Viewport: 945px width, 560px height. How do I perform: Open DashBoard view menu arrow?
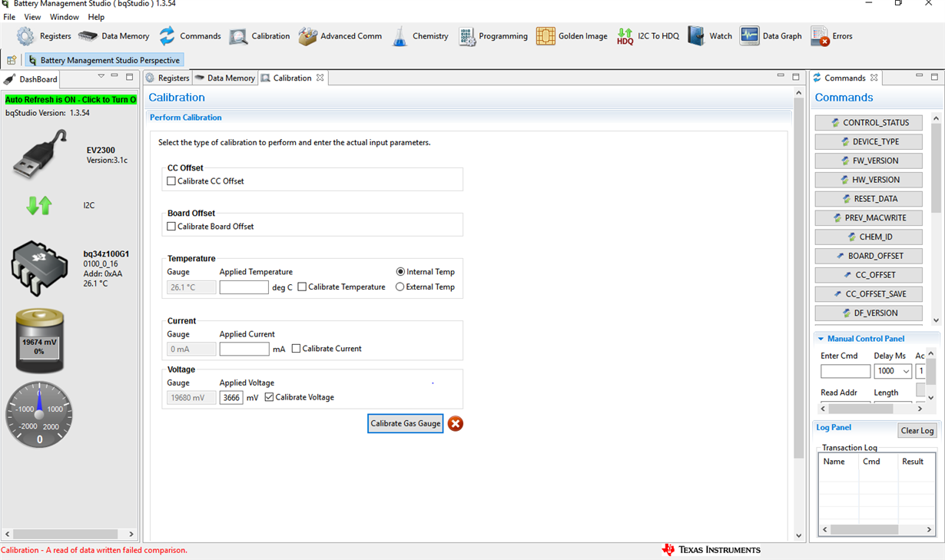point(101,76)
